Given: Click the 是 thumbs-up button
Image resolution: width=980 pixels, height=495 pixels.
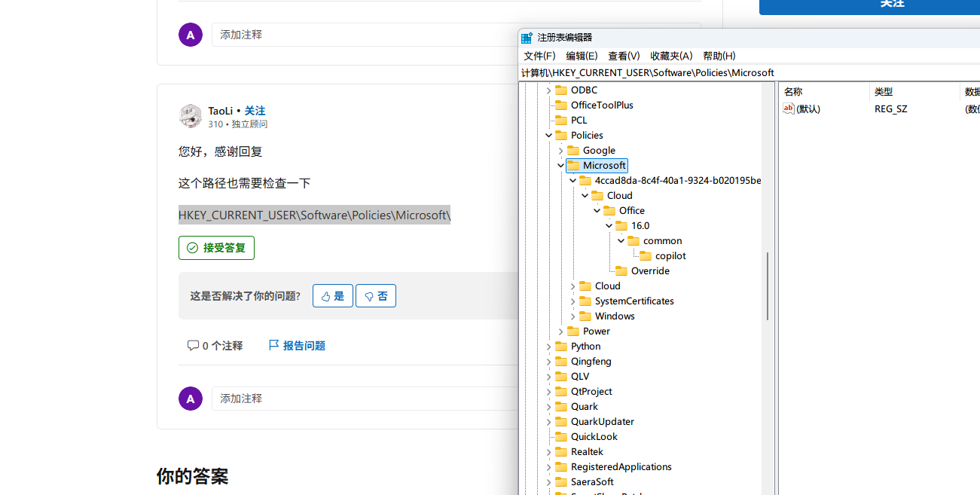Looking at the screenshot, I should click(x=333, y=296).
